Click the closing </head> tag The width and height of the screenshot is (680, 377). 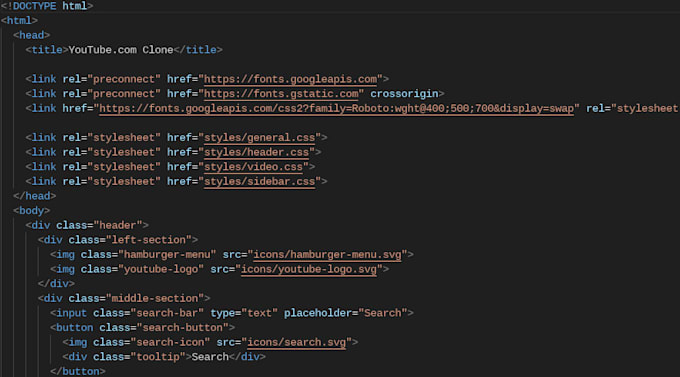[x=34, y=196]
